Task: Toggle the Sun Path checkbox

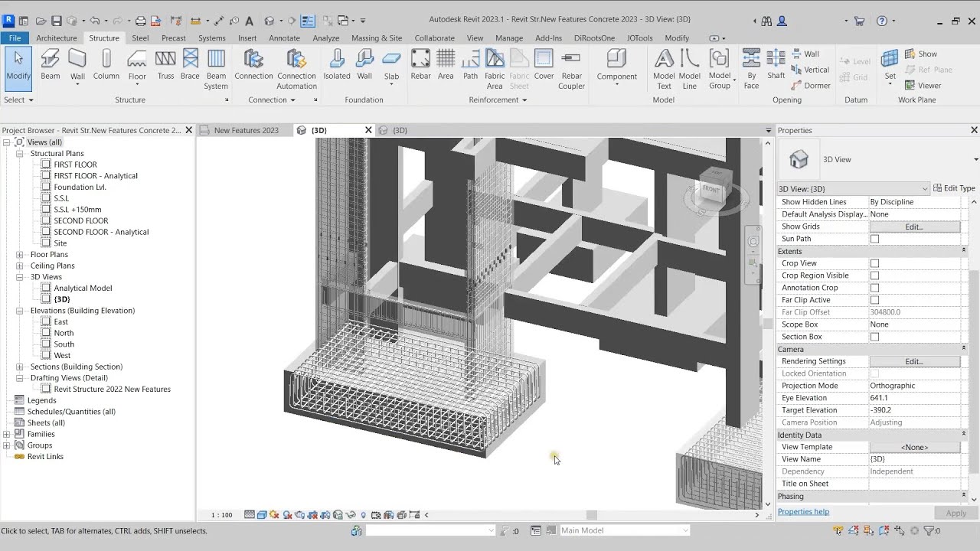Action: [874, 239]
